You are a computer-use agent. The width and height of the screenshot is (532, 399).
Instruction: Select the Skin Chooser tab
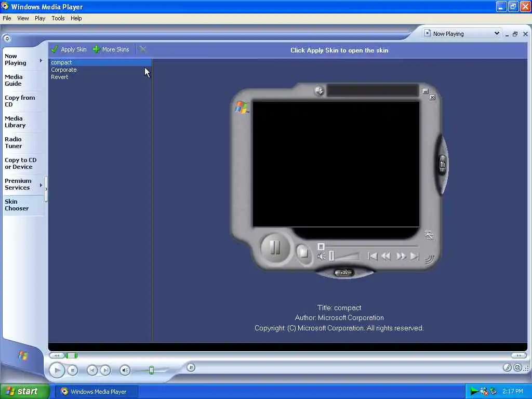coord(22,205)
